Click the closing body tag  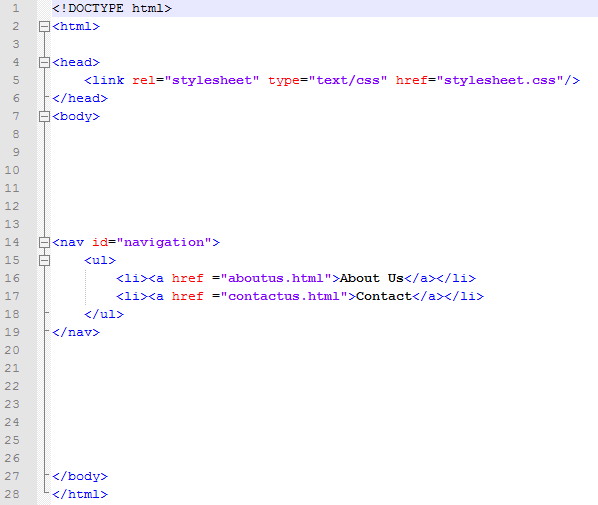pos(80,476)
